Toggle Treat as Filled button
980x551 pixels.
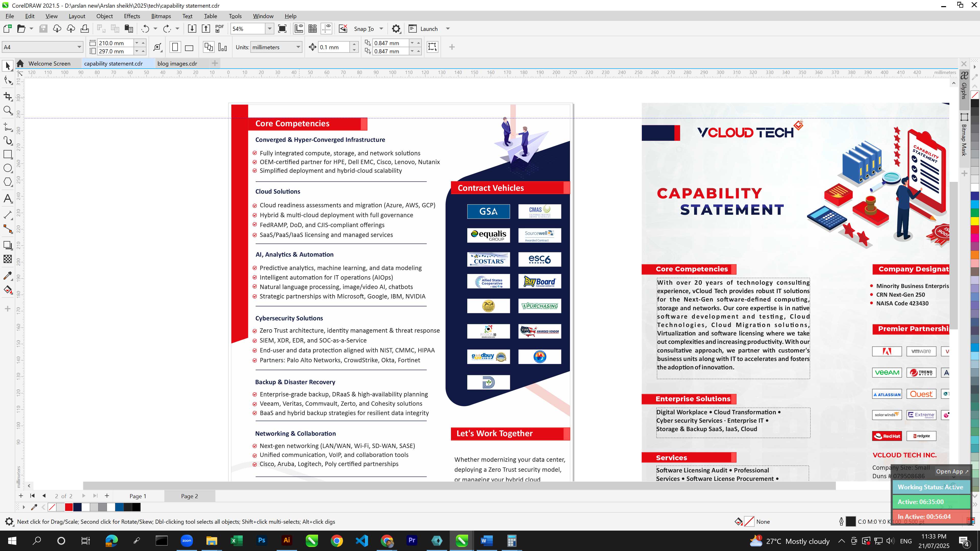tap(432, 47)
